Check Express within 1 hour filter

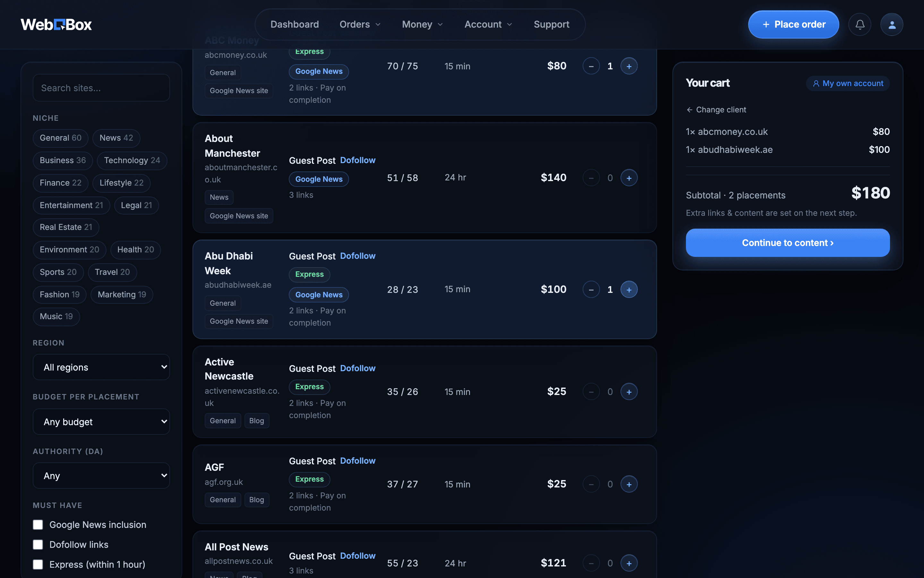click(38, 564)
